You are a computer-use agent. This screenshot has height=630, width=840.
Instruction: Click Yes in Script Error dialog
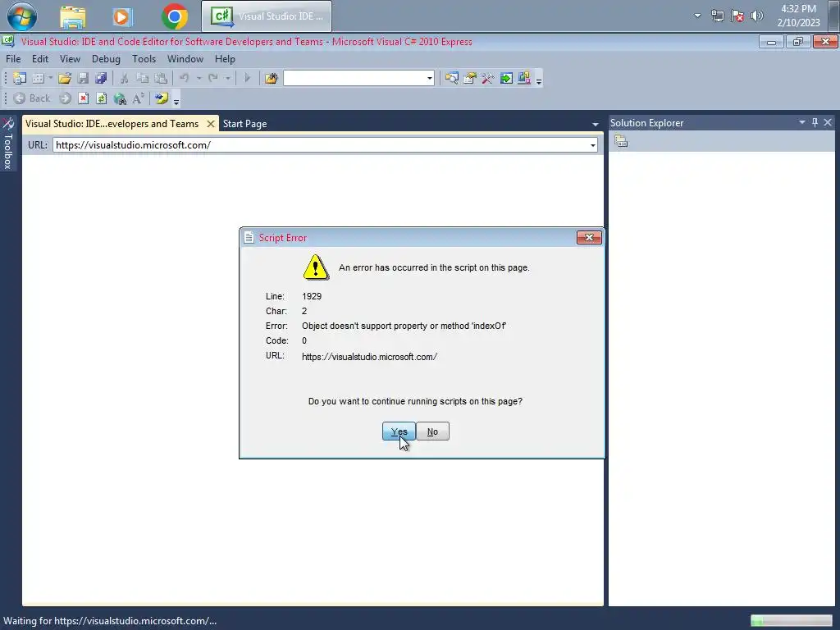pos(399,431)
